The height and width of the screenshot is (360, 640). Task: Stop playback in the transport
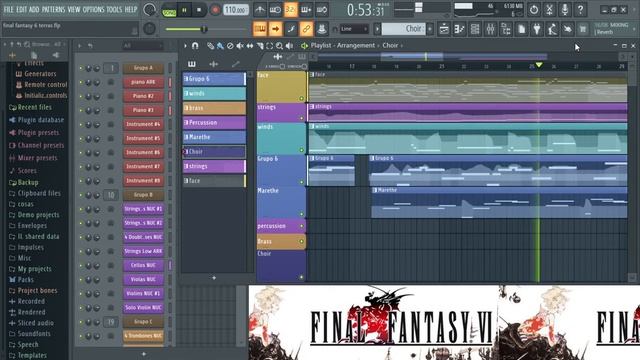click(x=199, y=10)
